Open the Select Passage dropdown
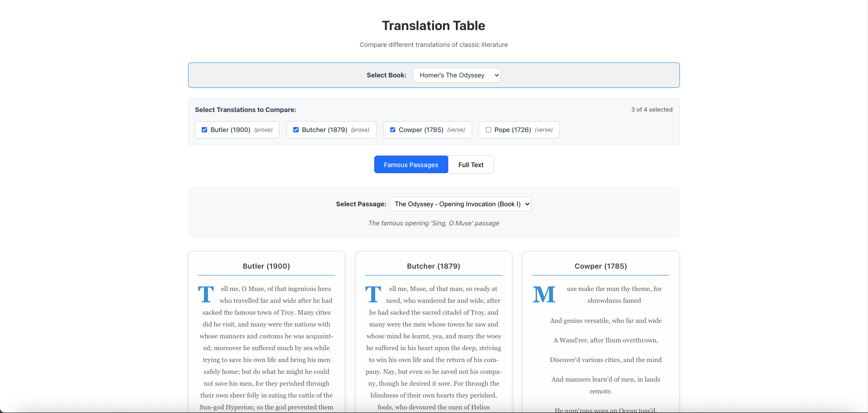868x413 pixels. 460,204
